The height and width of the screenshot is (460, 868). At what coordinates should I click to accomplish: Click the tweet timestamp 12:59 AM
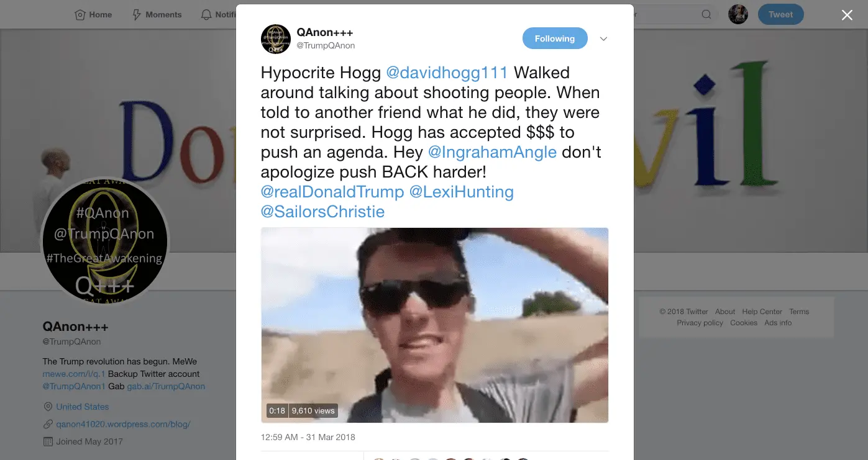pos(308,437)
